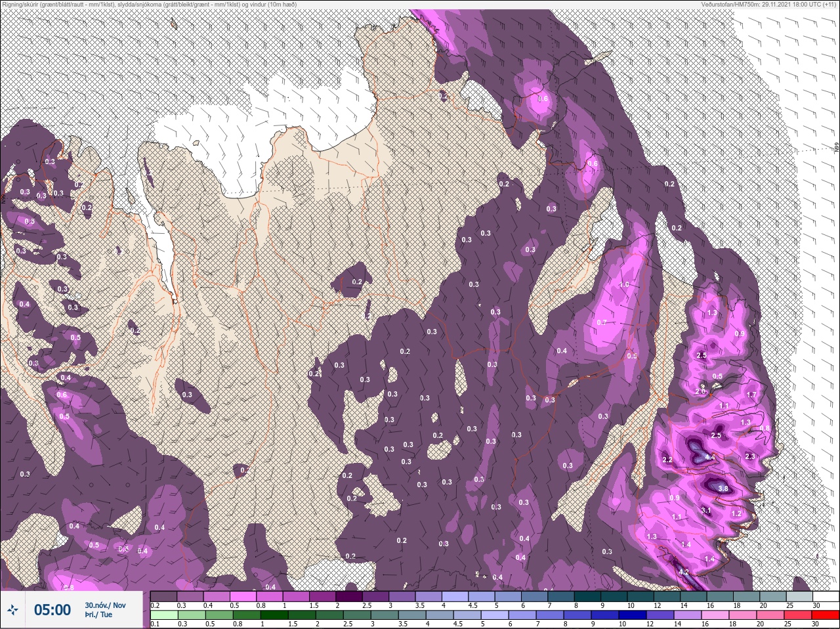Select the white 30 swatch in the upper legend row

(x=825, y=596)
